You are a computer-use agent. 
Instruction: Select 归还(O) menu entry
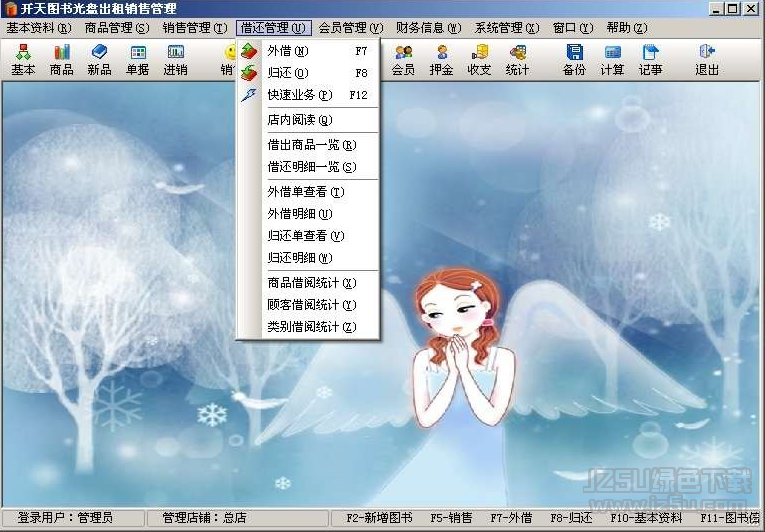point(308,73)
